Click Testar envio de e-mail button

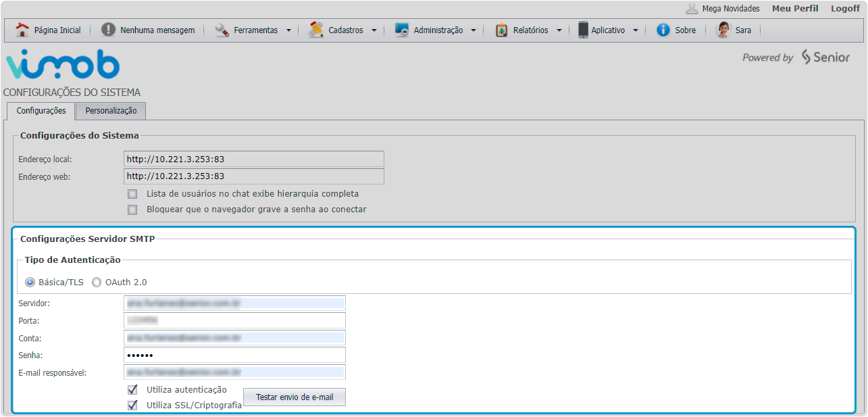click(x=295, y=397)
